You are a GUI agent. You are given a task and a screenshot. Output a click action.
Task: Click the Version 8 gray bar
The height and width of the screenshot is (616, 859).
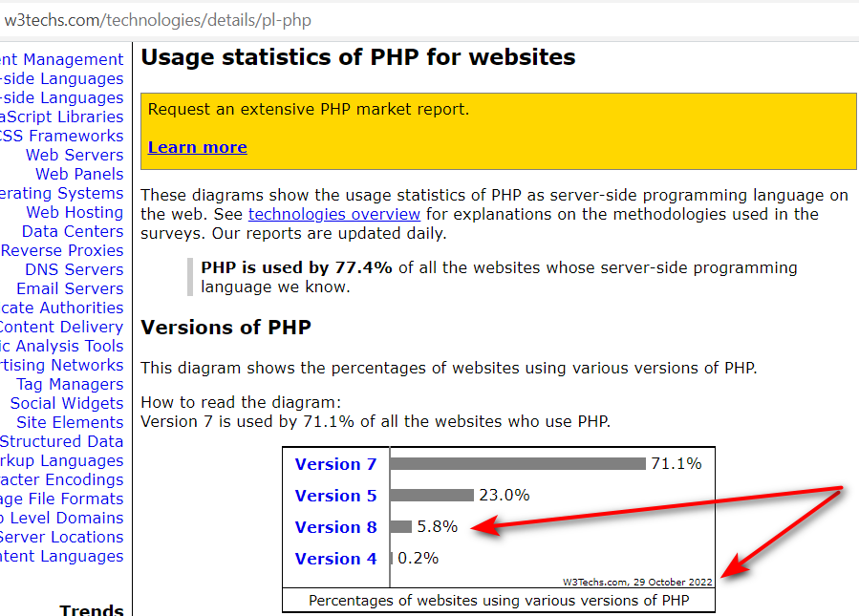point(401,527)
